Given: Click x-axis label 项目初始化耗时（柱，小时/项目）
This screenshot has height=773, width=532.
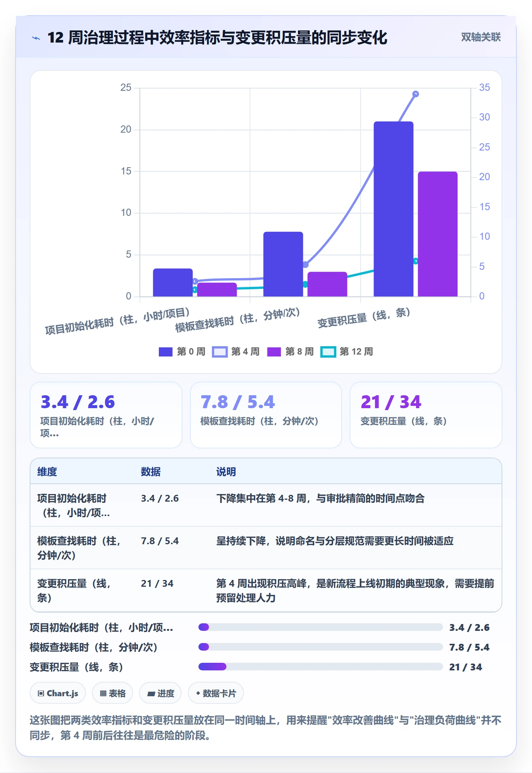Looking at the screenshot, I should click(x=117, y=321).
